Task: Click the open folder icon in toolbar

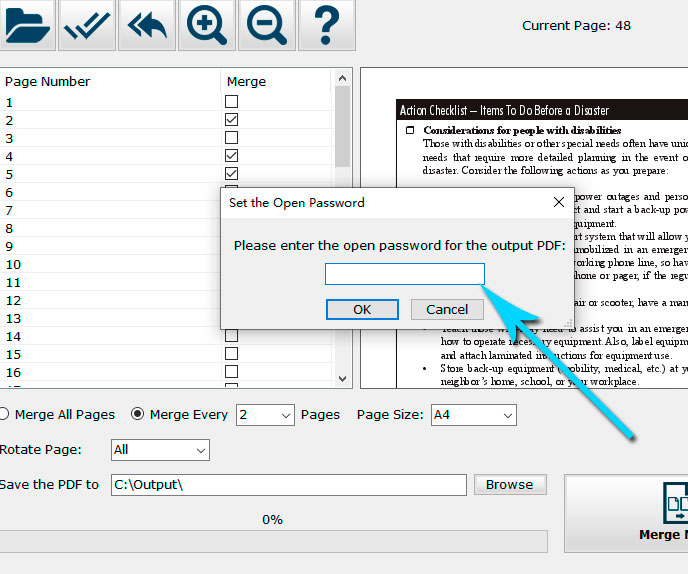Action: pos(27,26)
